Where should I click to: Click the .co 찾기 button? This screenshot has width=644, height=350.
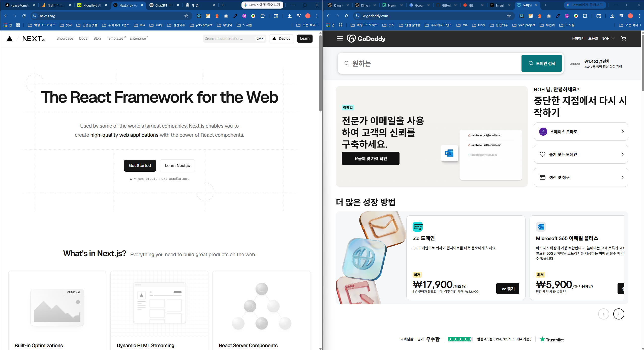(x=508, y=288)
